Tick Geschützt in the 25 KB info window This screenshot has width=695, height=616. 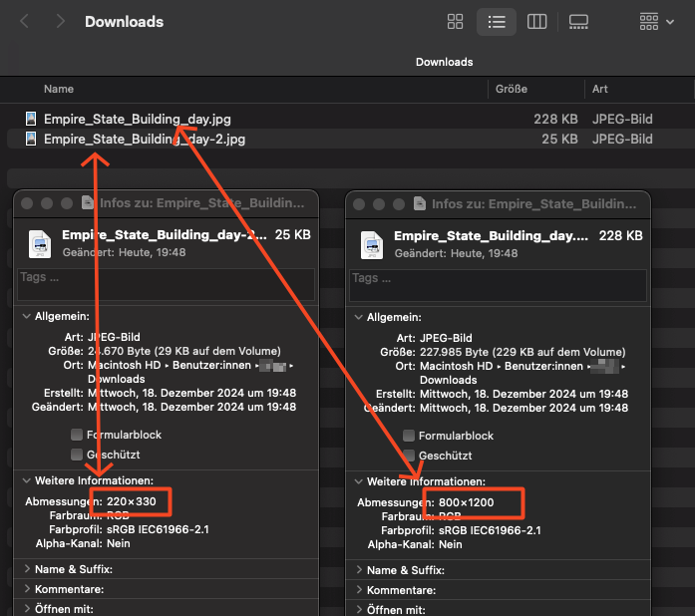pyautogui.click(x=77, y=456)
